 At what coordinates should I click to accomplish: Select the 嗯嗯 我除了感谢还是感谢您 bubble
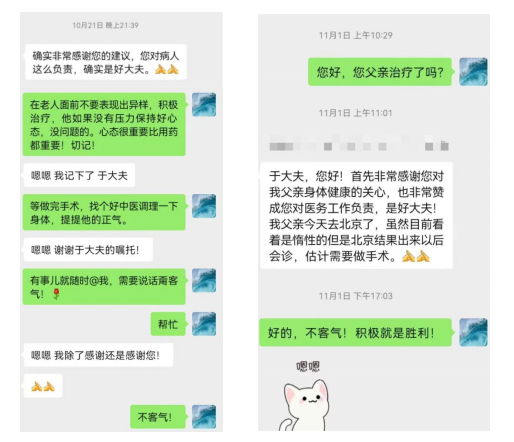tap(98, 355)
